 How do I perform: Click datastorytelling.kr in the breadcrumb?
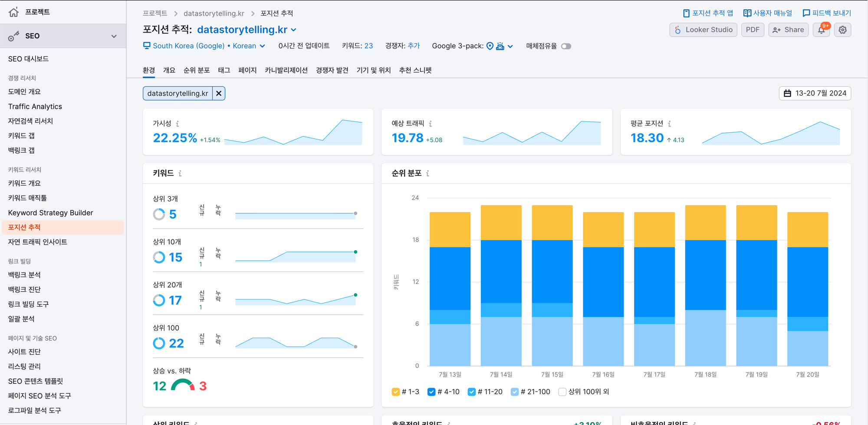coord(214,13)
